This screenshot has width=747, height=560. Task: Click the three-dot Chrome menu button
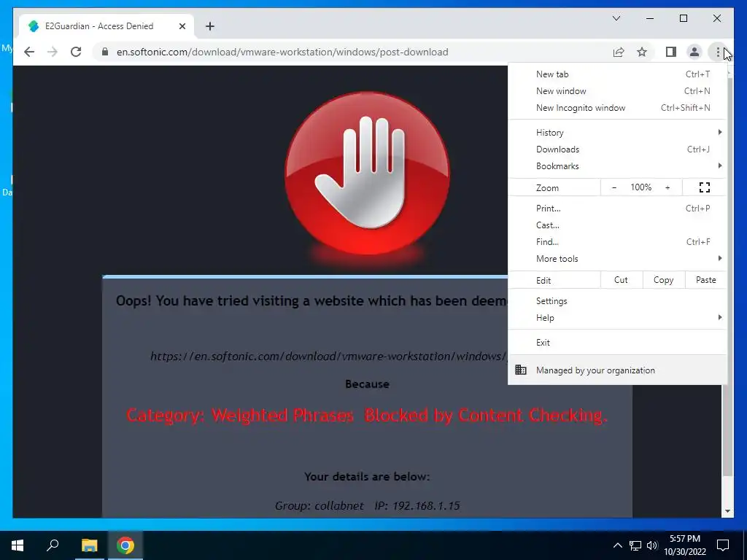(718, 52)
